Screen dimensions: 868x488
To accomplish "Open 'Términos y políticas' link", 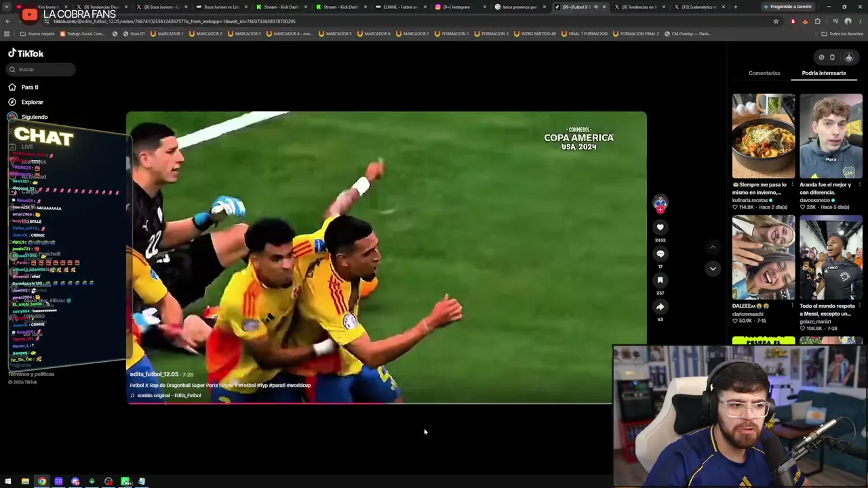I will [x=31, y=374].
